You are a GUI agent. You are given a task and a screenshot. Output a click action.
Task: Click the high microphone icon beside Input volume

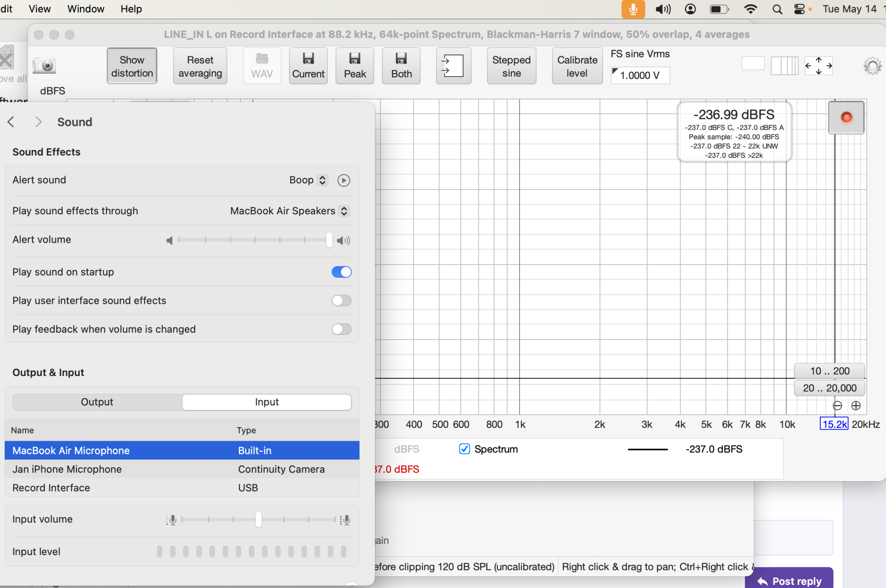(345, 520)
